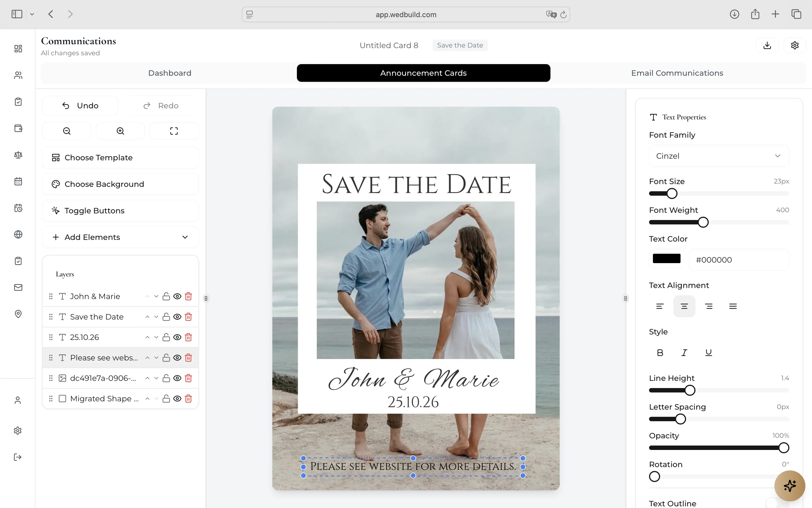Open the profile user sidebar icon
The width and height of the screenshot is (812, 508).
pyautogui.click(x=18, y=400)
